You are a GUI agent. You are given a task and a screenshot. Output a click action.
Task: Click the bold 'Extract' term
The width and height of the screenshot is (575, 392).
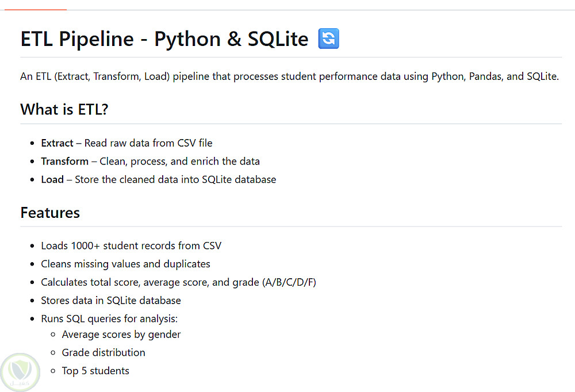[x=57, y=143]
